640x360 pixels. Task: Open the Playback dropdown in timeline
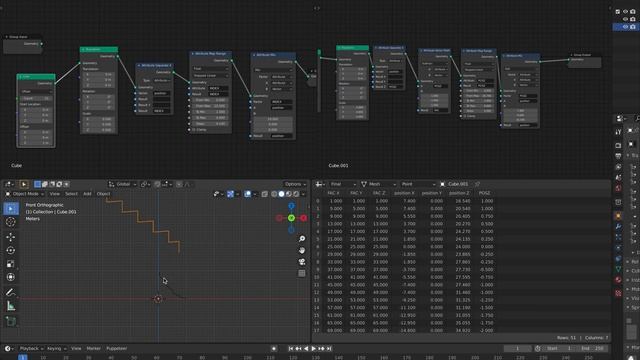31,349
